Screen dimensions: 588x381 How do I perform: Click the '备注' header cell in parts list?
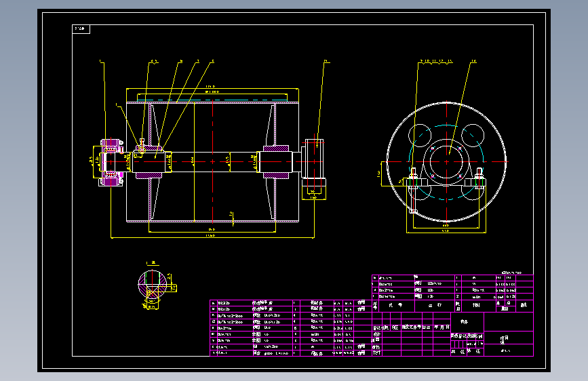pos(524,305)
